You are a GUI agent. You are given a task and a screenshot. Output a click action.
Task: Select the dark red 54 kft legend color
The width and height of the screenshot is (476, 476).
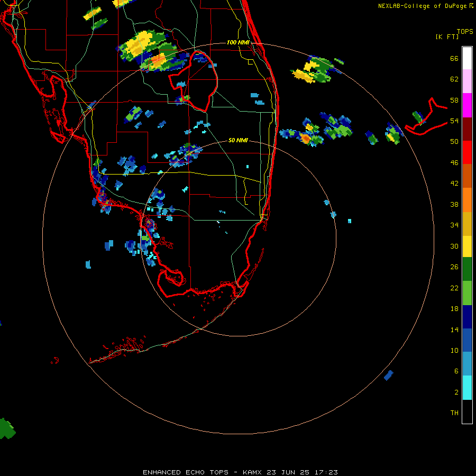tap(467, 129)
